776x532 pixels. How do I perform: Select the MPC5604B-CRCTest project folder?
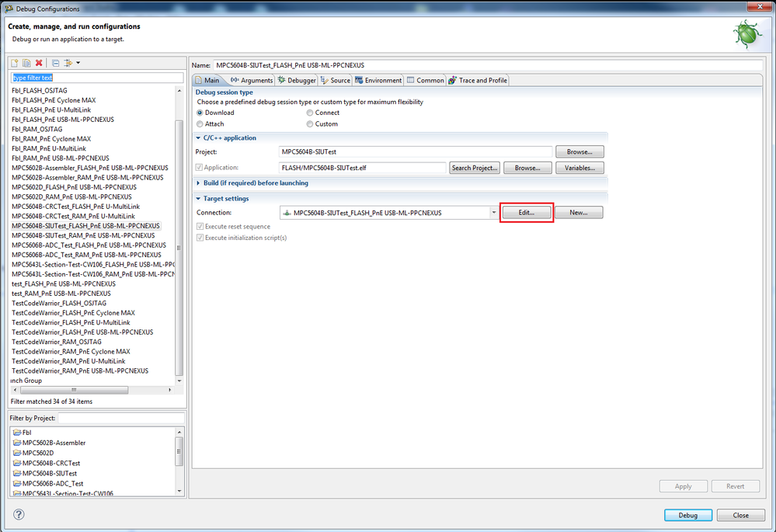tap(47, 463)
